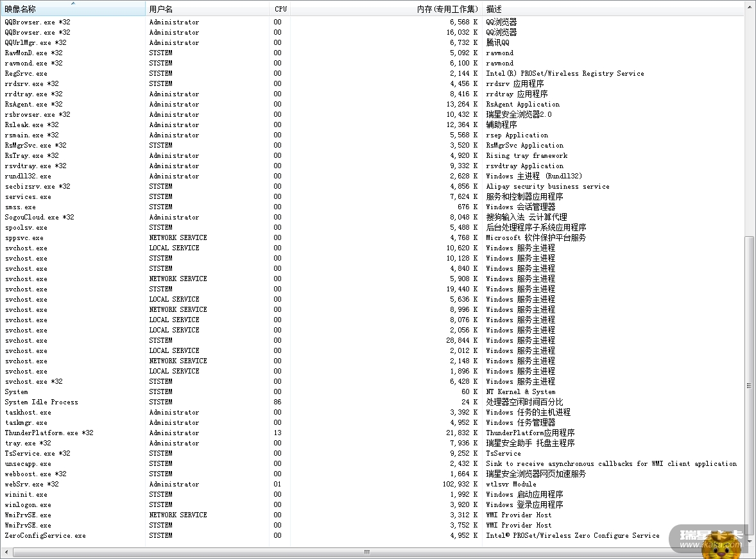Image resolution: width=756 pixels, height=559 pixels.
Task: Sort by 内存(专用工作集) column header
Action: click(386, 9)
